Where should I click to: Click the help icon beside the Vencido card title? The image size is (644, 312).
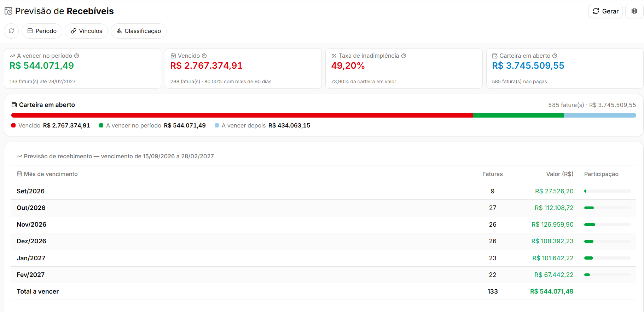[204, 56]
